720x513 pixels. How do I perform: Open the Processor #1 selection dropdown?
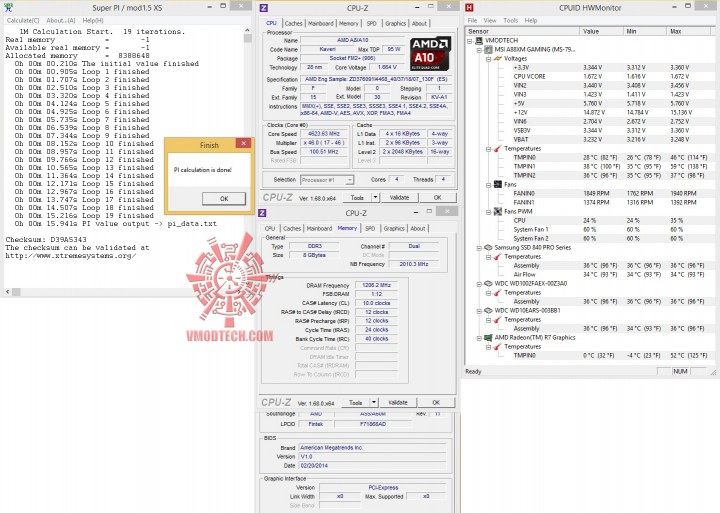tap(349, 180)
